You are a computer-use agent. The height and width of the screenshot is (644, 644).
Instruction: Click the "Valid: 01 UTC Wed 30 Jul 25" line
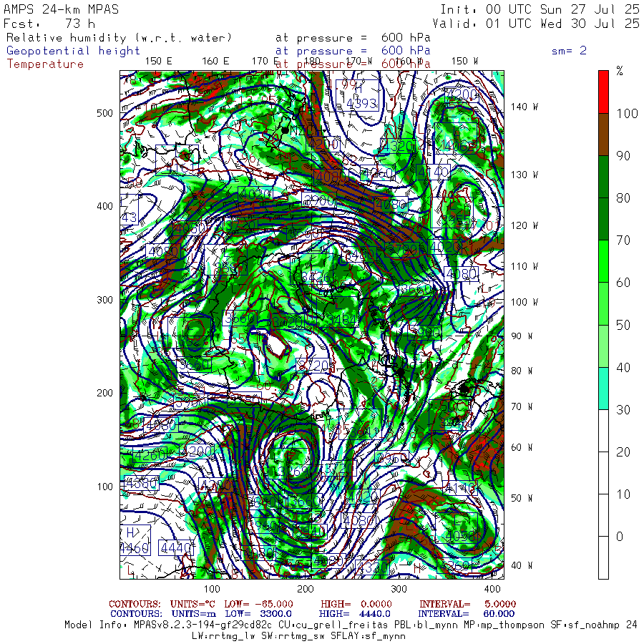click(535, 24)
